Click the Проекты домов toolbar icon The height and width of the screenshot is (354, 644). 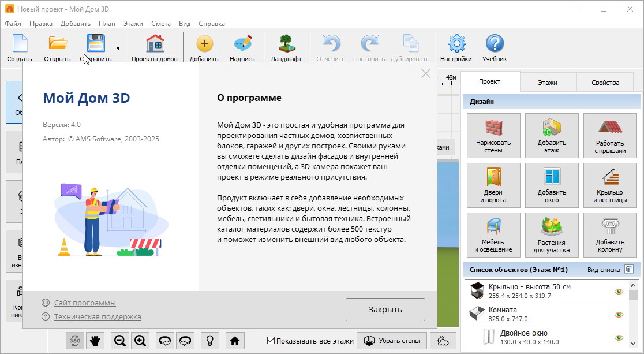[154, 48]
